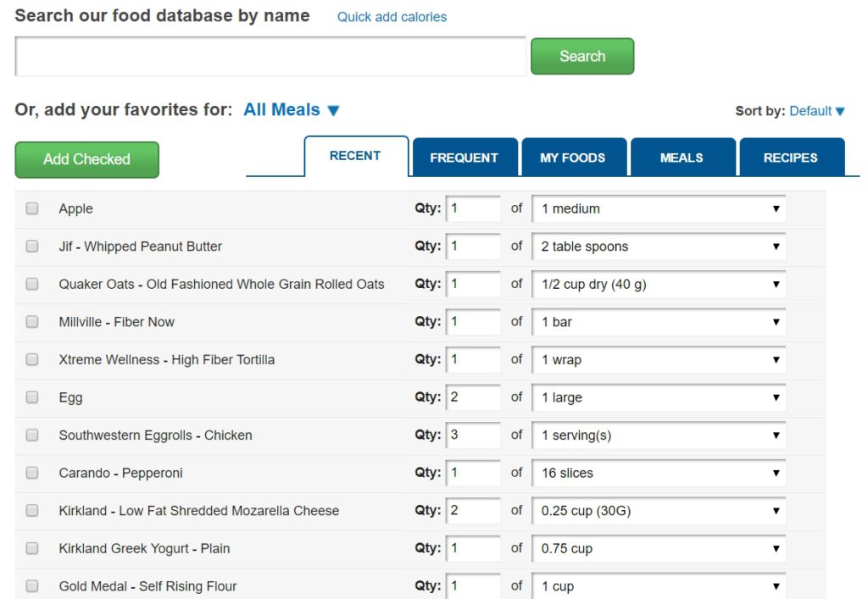Click the Carando - Pepperoni name
This screenshot has width=868, height=599.
coord(120,473)
